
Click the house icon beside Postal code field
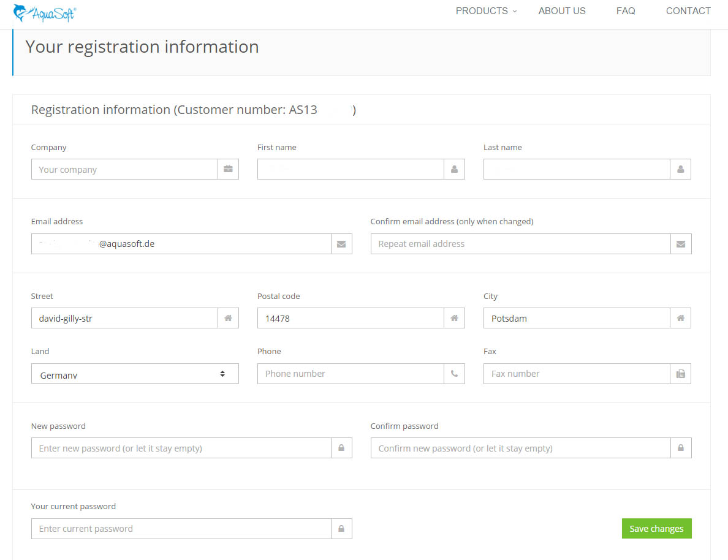(x=454, y=318)
